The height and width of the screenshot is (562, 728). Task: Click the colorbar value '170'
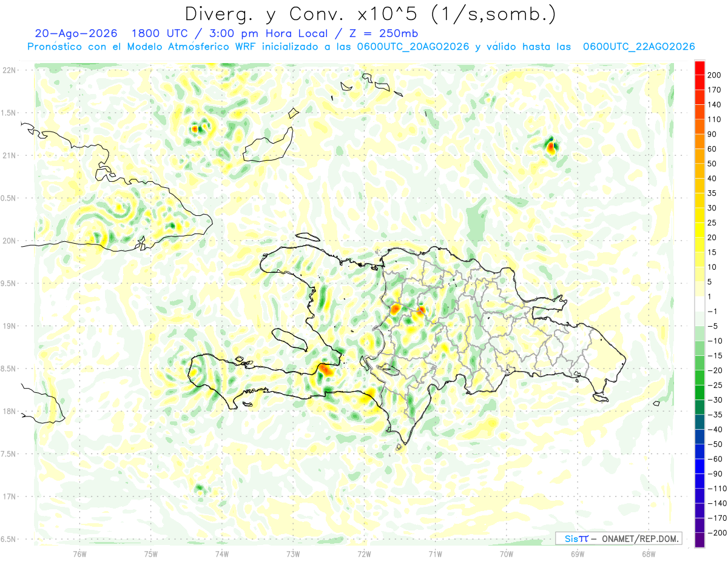point(714,90)
